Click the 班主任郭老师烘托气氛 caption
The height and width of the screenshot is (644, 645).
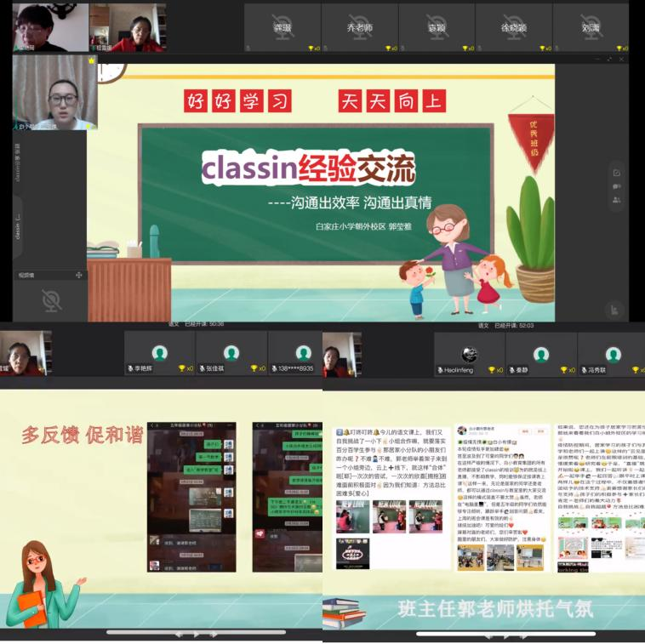495,608
